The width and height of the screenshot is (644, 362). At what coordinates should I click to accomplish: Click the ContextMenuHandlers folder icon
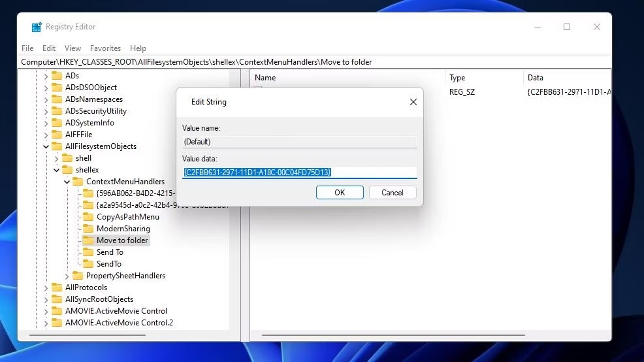pos(78,182)
